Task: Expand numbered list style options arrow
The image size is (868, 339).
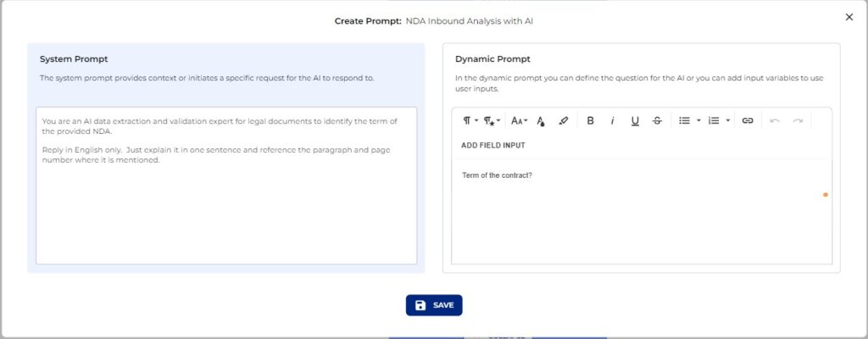Action: point(728,120)
